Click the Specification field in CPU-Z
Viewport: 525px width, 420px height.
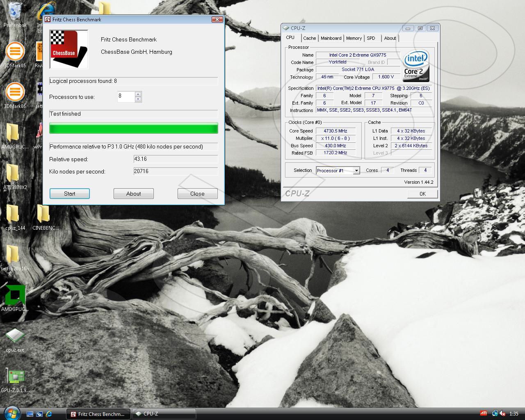coord(374,88)
